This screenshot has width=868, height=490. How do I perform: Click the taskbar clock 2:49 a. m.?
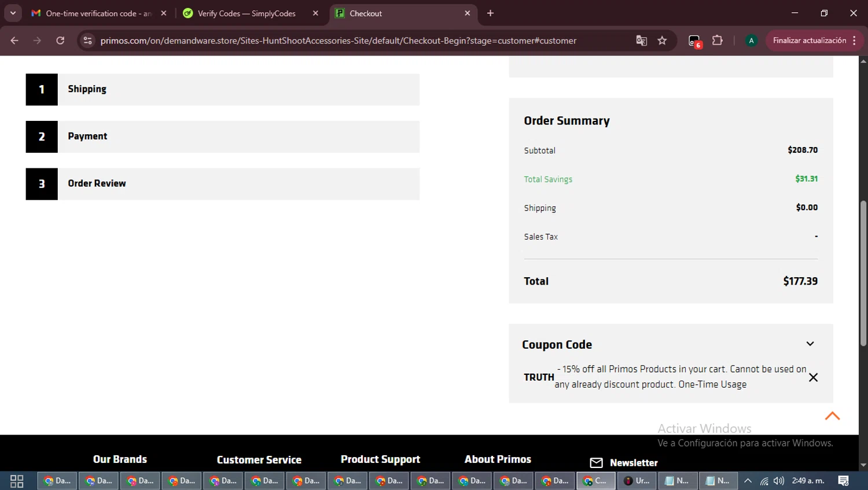click(x=808, y=481)
